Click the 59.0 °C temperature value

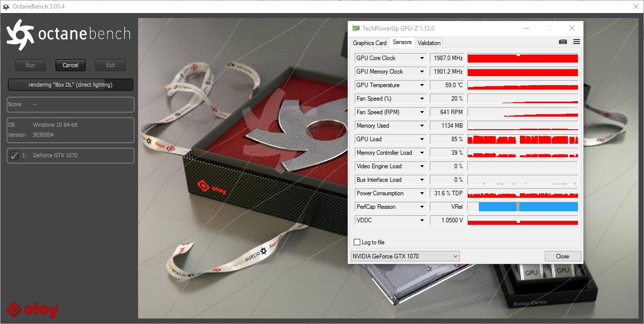point(447,85)
